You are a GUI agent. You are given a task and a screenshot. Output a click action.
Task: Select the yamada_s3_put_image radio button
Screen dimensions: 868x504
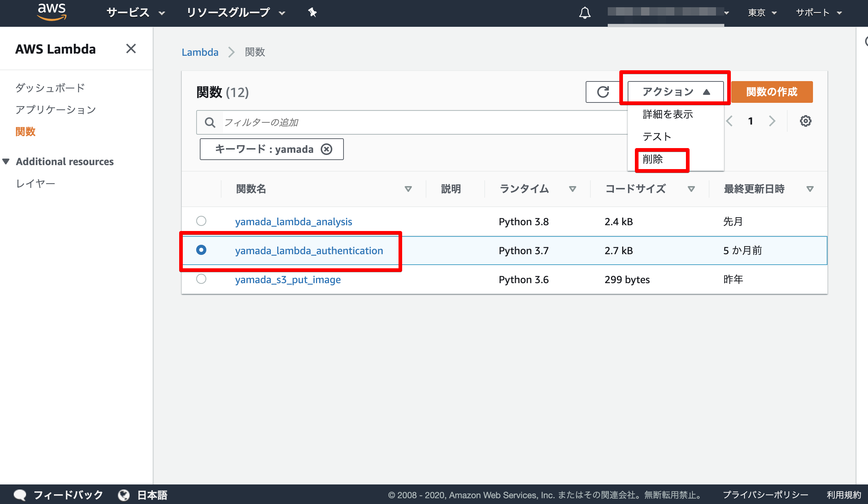coord(201,279)
